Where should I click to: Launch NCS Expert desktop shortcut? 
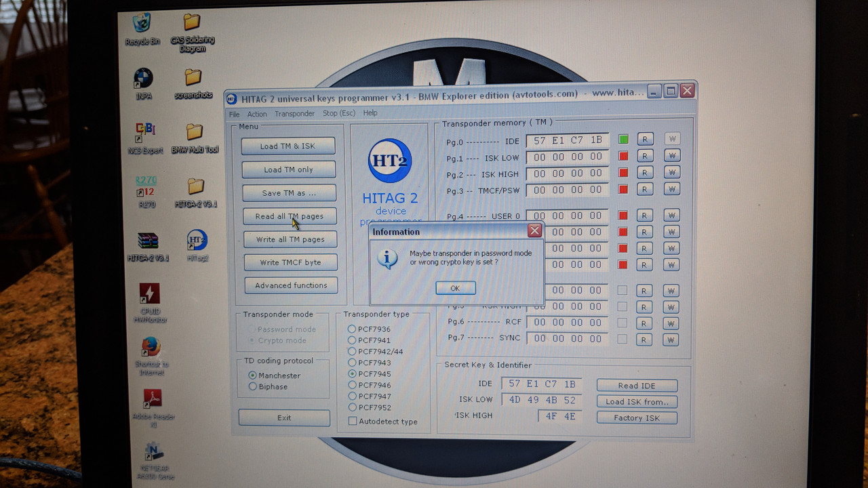[x=146, y=138]
